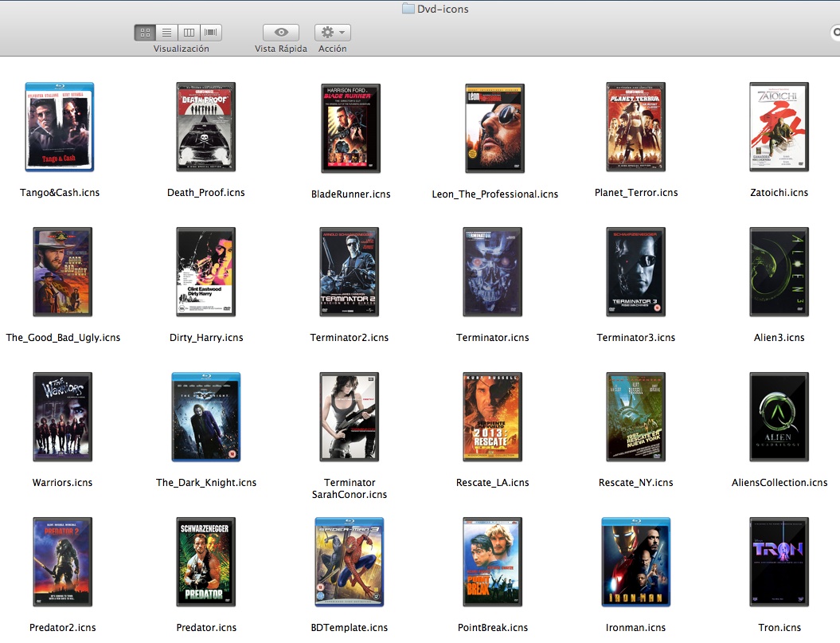Select the Alien Quadrilogy collection cover icon

(x=779, y=417)
